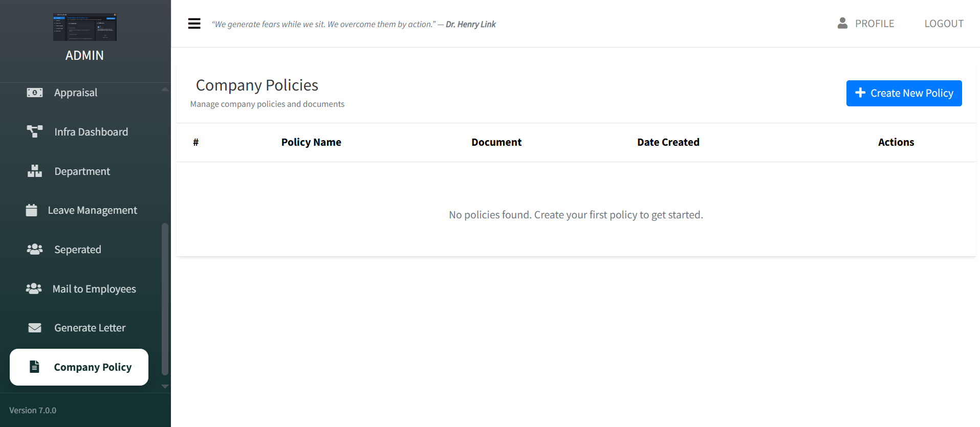Click the Generate Letter envelope icon
980x427 pixels.
[34, 328]
